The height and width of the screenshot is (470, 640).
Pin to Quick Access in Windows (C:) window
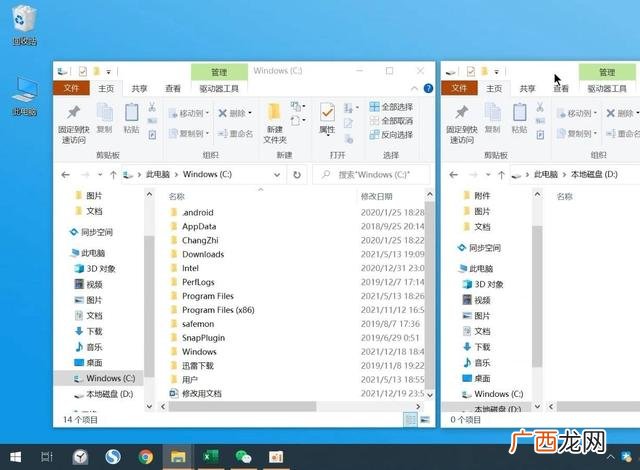point(73,124)
